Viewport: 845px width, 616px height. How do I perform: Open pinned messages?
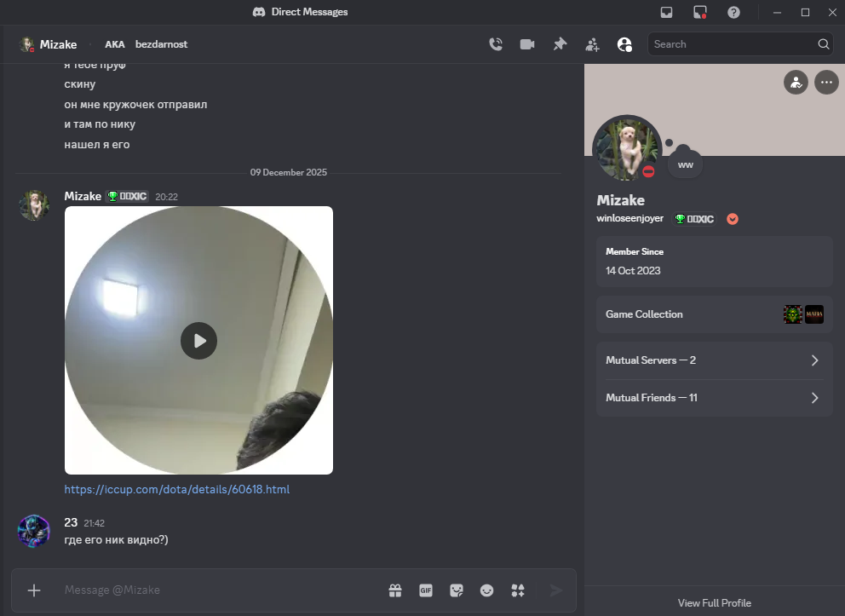coord(560,44)
